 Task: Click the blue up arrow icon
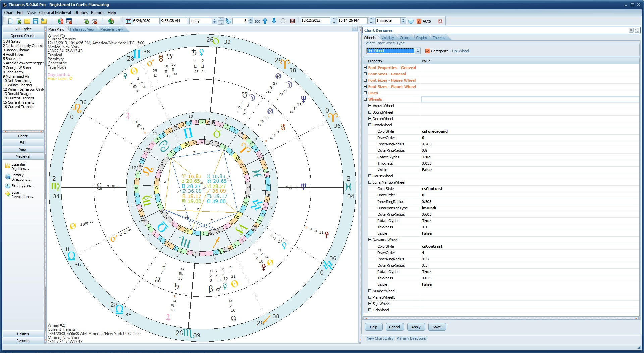[265, 21]
